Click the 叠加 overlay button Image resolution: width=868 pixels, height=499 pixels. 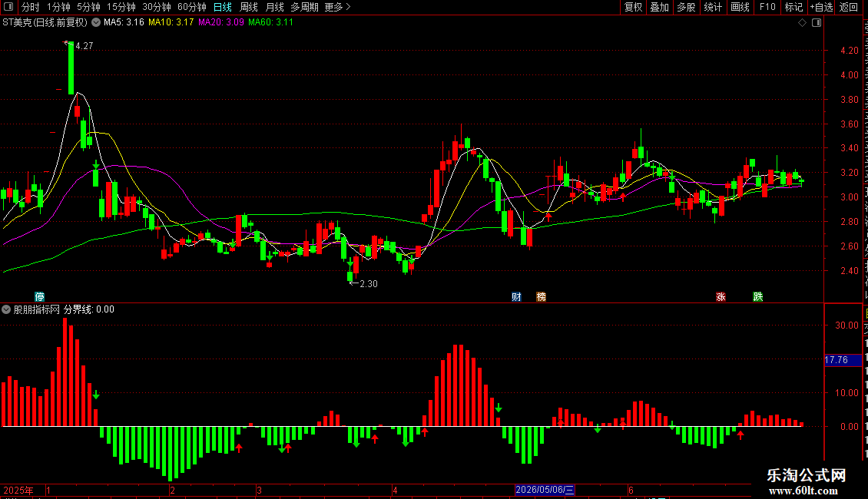(x=660, y=7)
